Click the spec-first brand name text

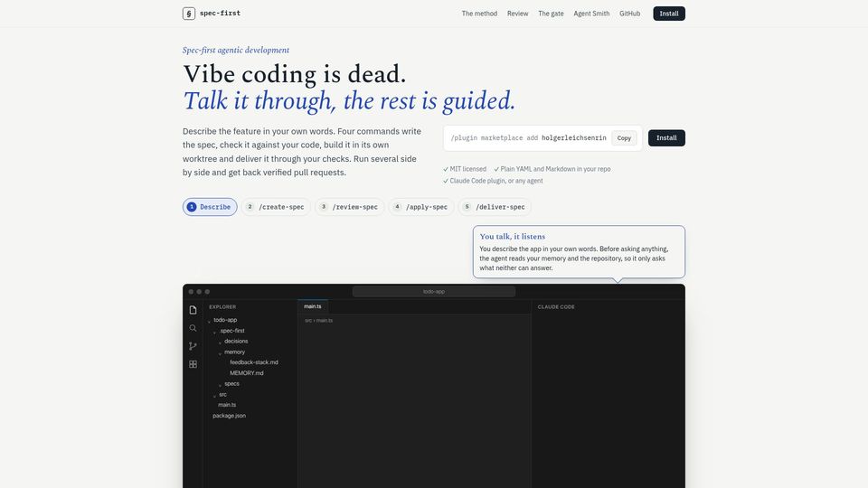[x=220, y=14]
